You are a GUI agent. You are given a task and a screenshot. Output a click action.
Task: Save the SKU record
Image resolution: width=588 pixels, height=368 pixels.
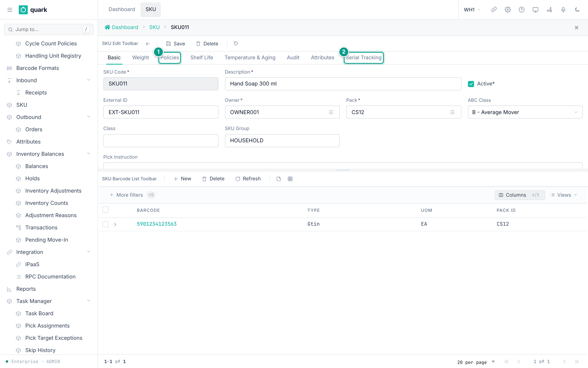pos(175,44)
